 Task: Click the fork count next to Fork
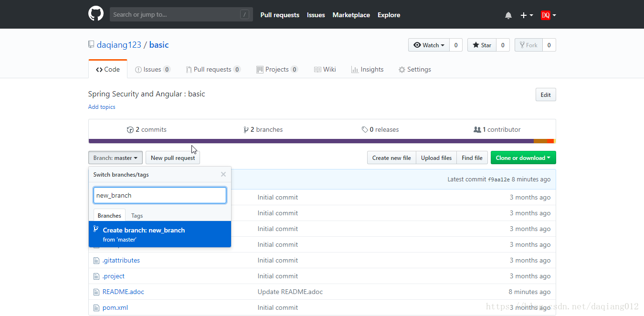click(x=549, y=45)
